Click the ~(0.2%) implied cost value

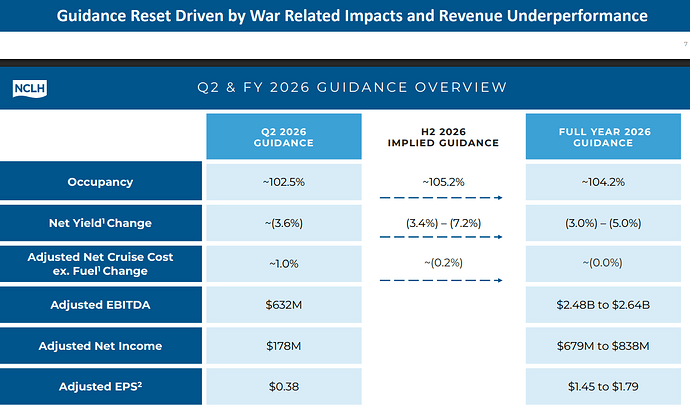[x=443, y=263]
